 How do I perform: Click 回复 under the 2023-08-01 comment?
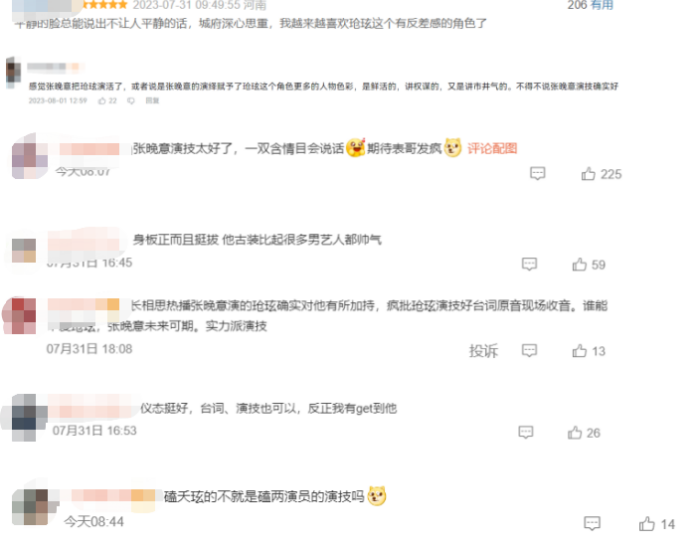152,101
